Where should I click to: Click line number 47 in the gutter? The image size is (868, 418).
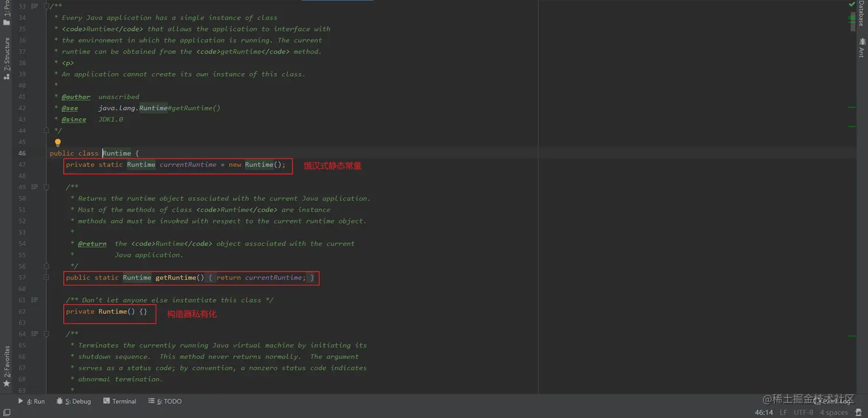[x=22, y=165]
